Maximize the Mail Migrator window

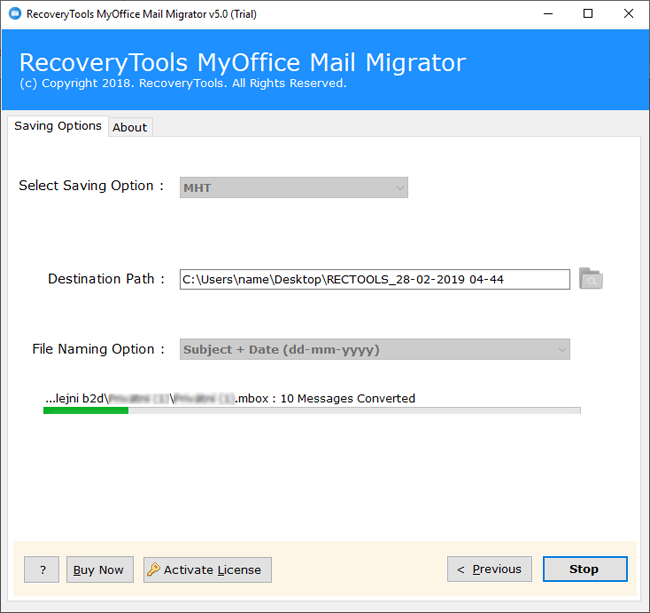[588, 14]
